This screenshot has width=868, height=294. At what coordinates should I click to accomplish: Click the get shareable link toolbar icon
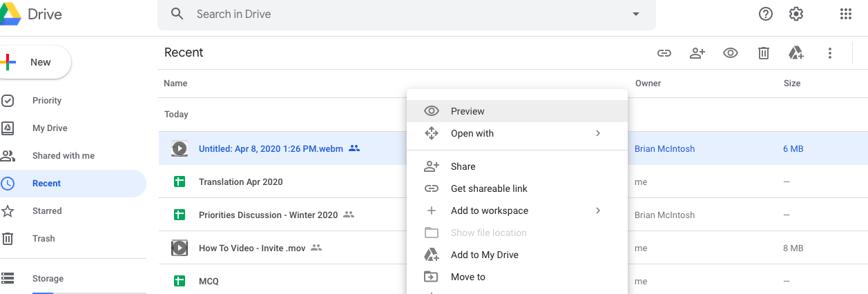tap(664, 53)
